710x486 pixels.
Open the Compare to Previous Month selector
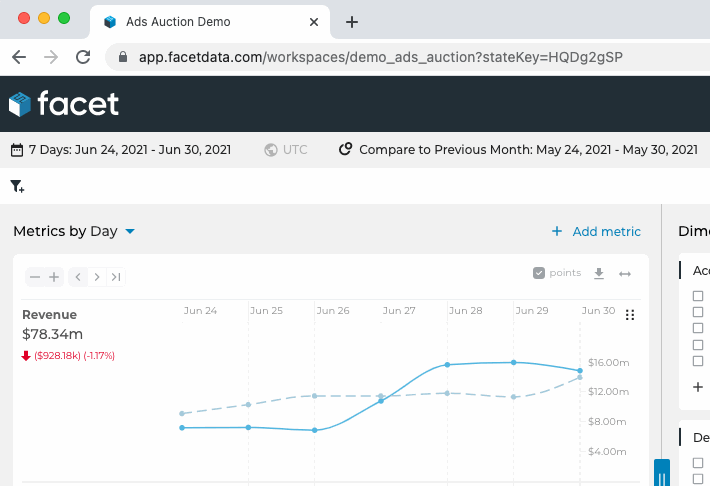pyautogui.click(x=518, y=150)
